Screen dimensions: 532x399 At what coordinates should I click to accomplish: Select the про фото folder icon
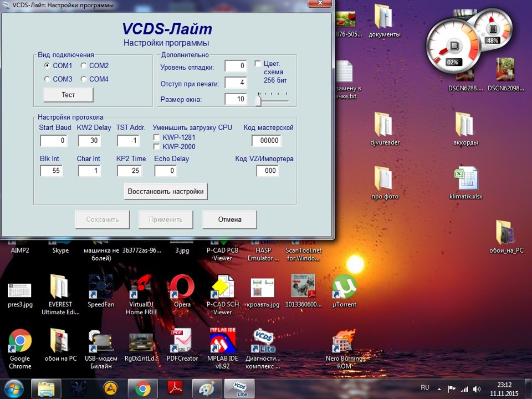[x=385, y=183]
